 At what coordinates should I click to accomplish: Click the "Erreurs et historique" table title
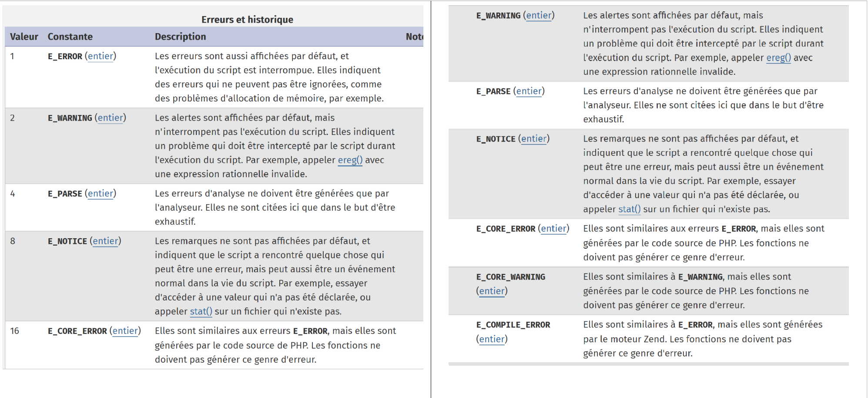pos(247,20)
